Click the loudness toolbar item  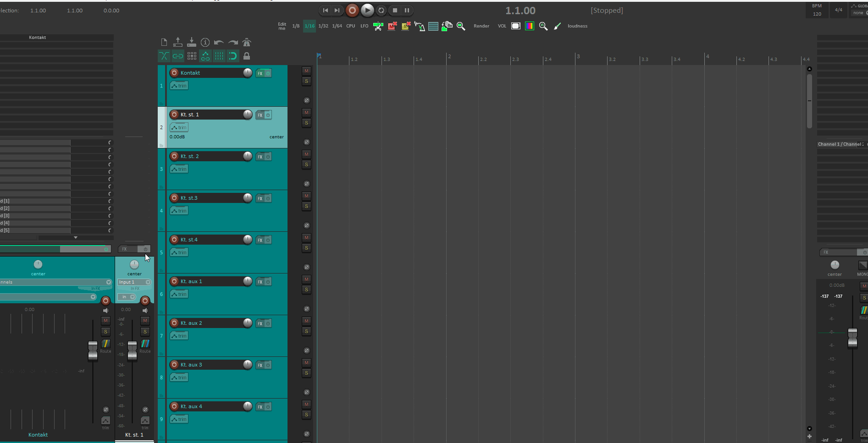pos(577,26)
